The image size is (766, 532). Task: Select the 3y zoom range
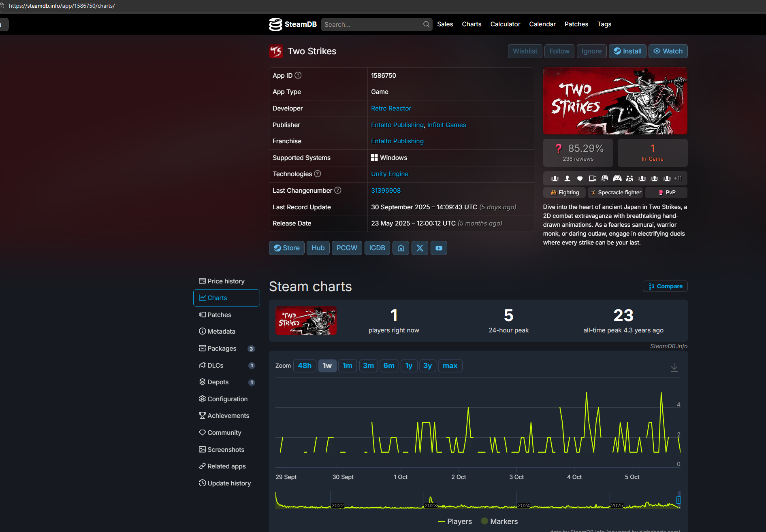click(427, 366)
